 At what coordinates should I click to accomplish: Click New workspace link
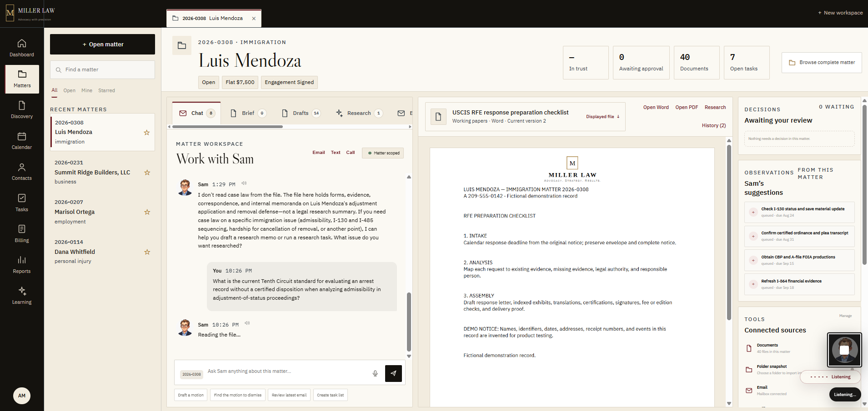point(840,13)
